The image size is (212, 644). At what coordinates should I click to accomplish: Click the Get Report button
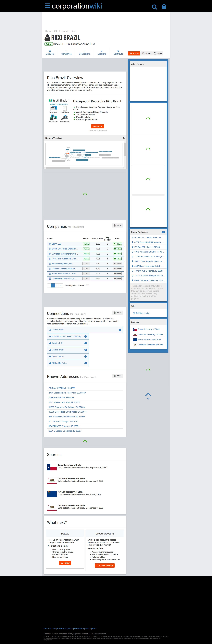click(98, 127)
